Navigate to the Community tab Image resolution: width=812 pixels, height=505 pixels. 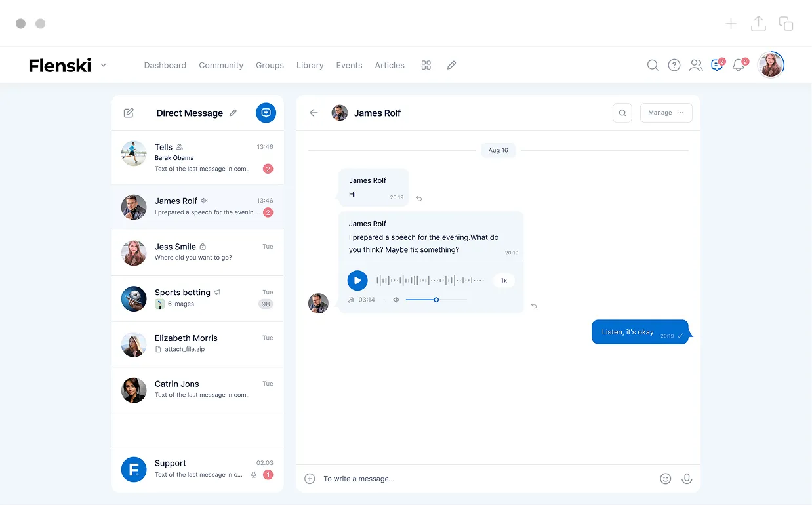(x=221, y=65)
